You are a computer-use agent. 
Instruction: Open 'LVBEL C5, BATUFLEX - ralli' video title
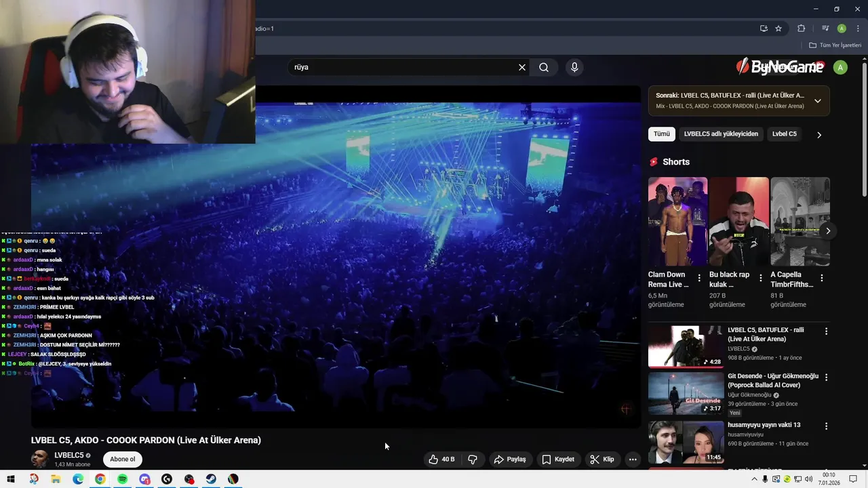(766, 334)
